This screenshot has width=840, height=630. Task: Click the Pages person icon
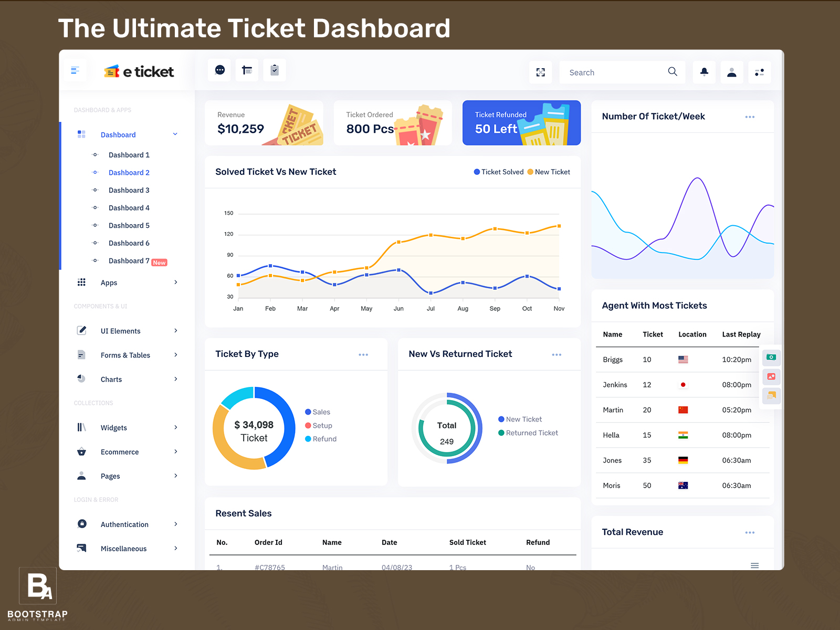click(81, 476)
